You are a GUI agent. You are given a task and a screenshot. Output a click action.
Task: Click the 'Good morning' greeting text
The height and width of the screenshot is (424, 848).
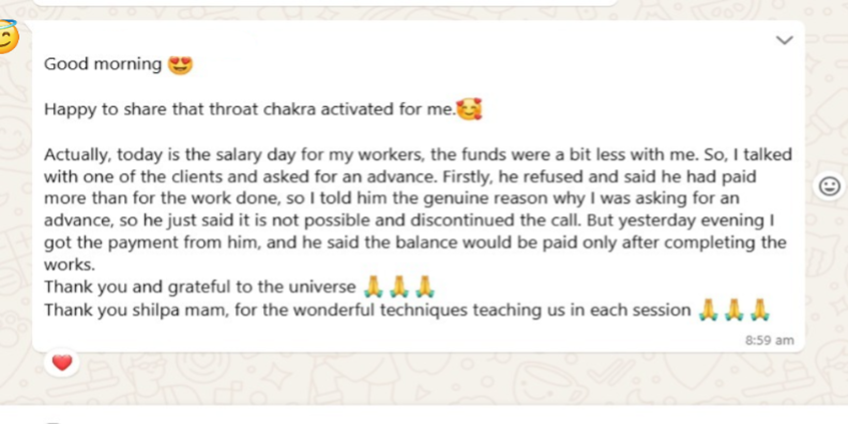point(102,64)
